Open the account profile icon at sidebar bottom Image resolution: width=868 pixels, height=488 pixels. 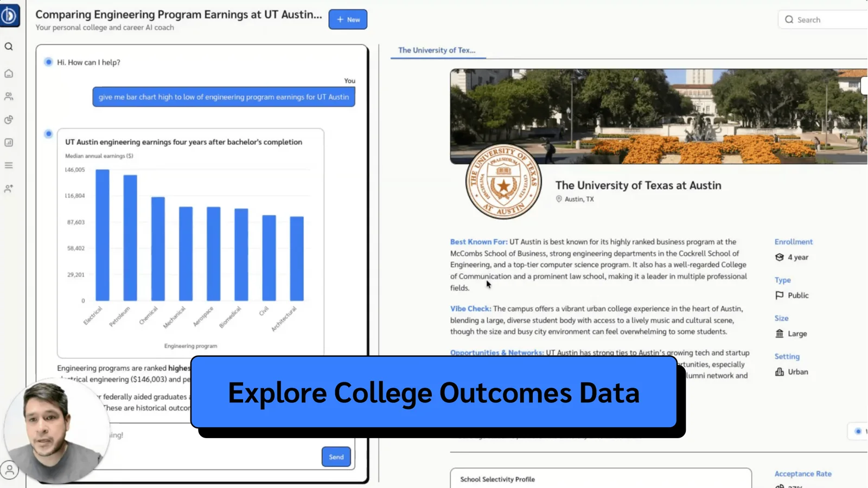tap(9, 470)
